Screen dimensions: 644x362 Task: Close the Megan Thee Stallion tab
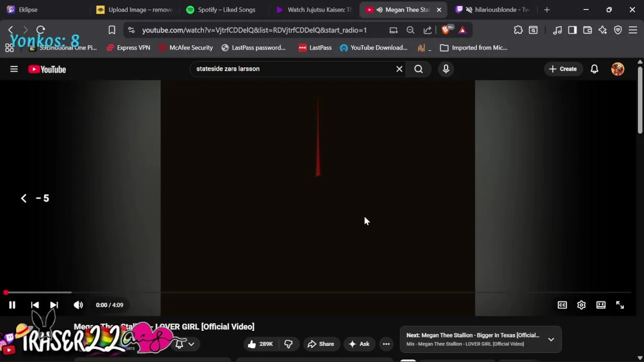click(439, 10)
